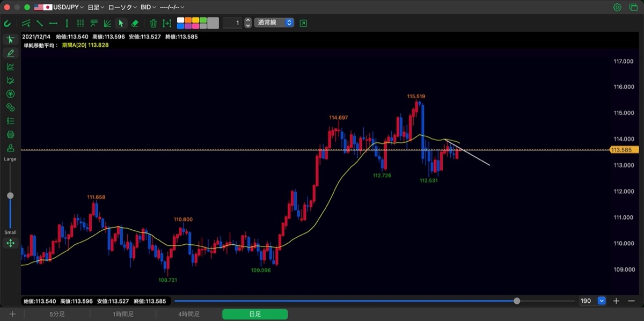Pick the orange color swatch

188,20
